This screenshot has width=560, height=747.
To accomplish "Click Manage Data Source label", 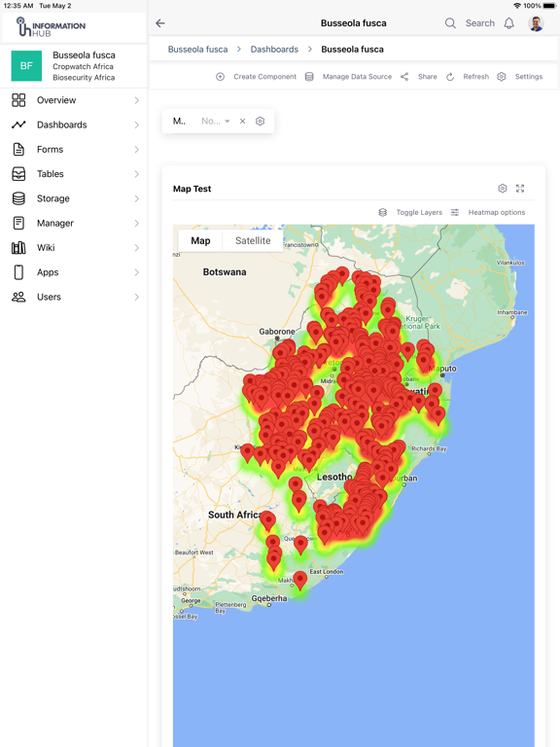I will point(357,77).
